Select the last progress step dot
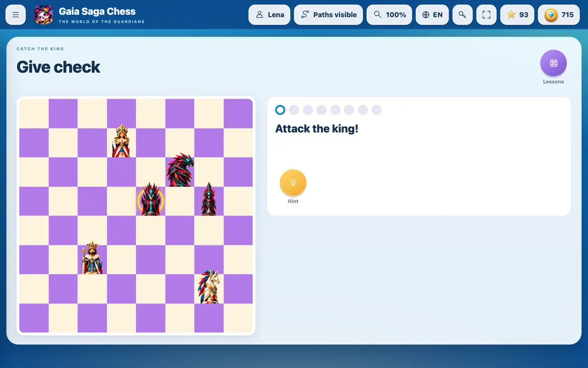 coord(377,110)
